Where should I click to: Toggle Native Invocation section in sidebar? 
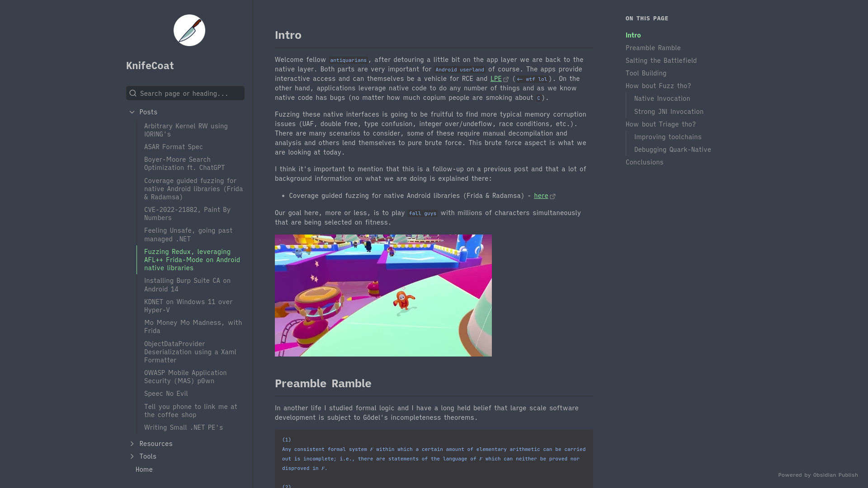(663, 98)
